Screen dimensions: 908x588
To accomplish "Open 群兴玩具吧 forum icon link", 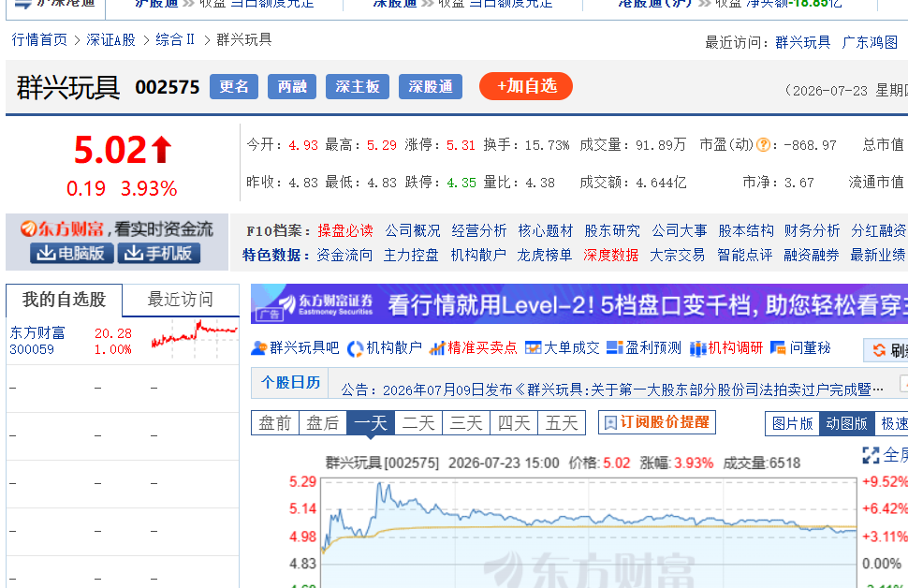I will click(x=295, y=347).
